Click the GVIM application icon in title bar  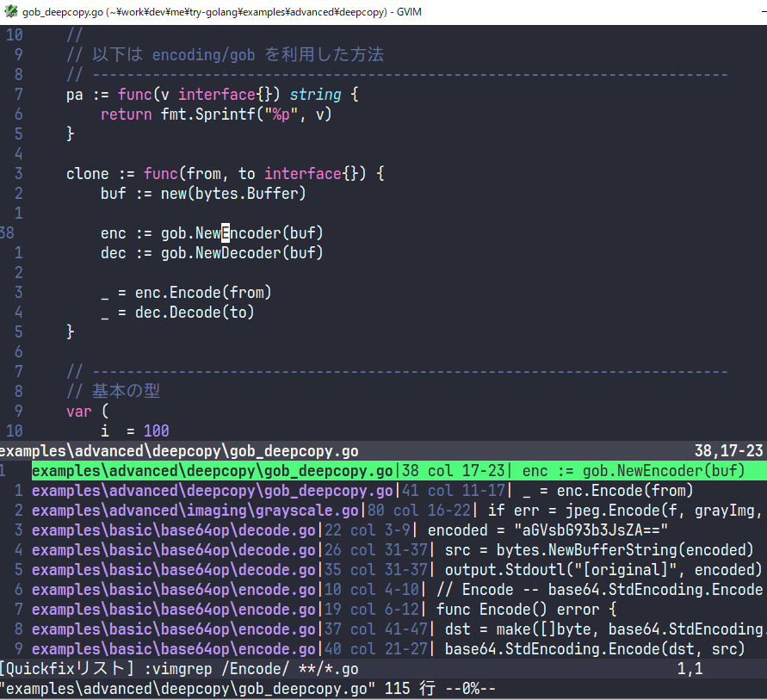pyautogui.click(x=11, y=11)
